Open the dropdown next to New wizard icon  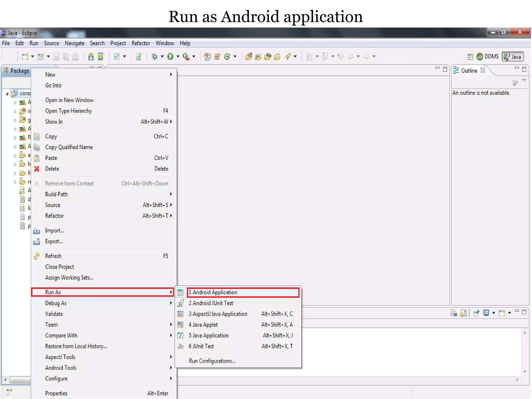point(32,56)
